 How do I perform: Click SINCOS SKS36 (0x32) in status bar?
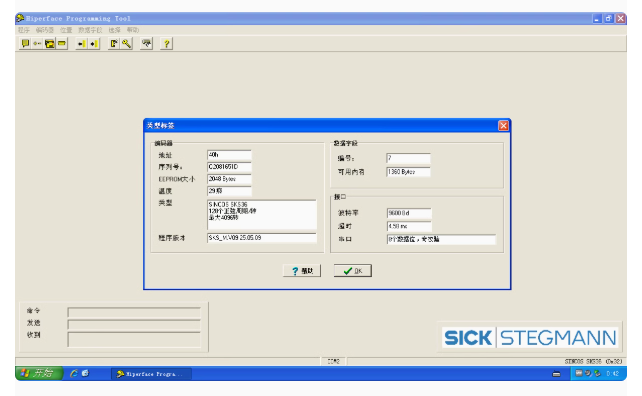(593, 361)
